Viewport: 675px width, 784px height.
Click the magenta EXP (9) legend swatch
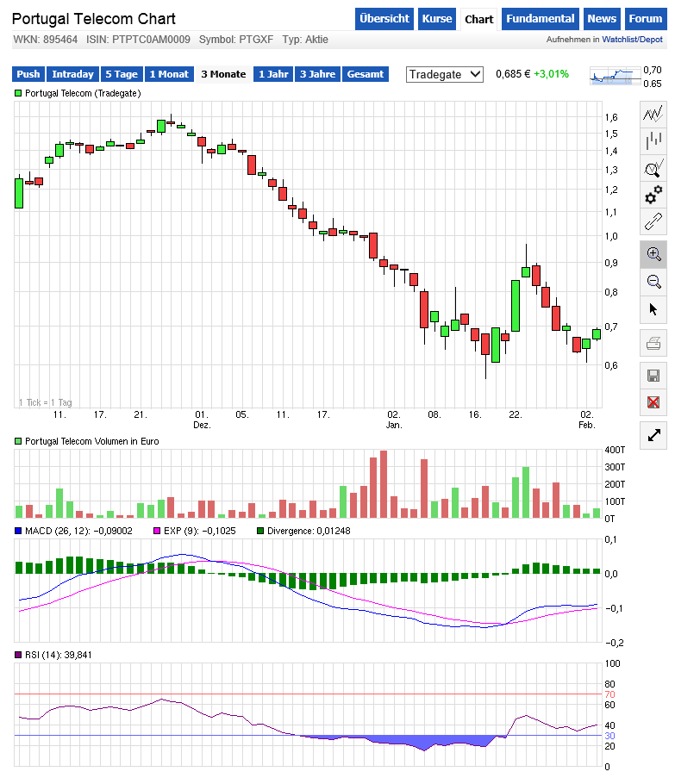pos(157,531)
